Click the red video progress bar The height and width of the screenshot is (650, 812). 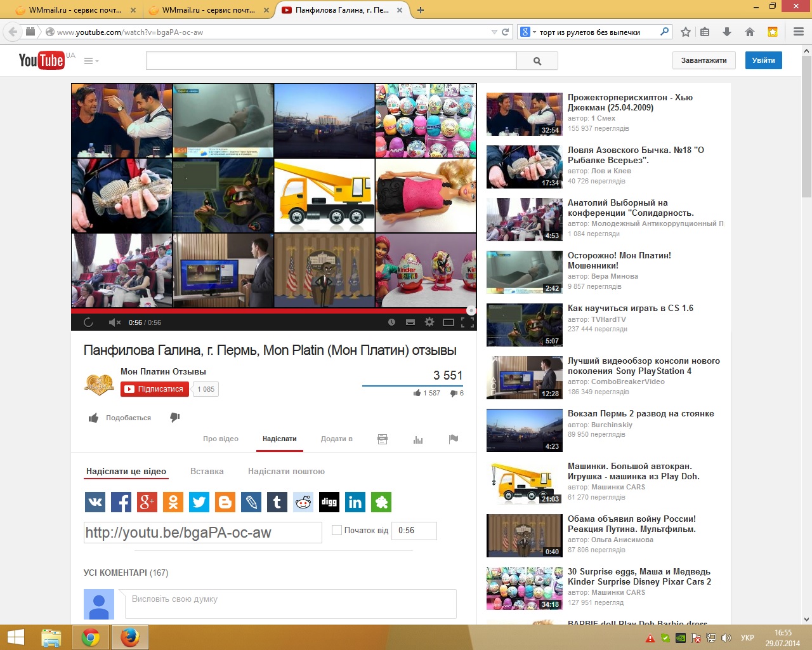[273, 311]
